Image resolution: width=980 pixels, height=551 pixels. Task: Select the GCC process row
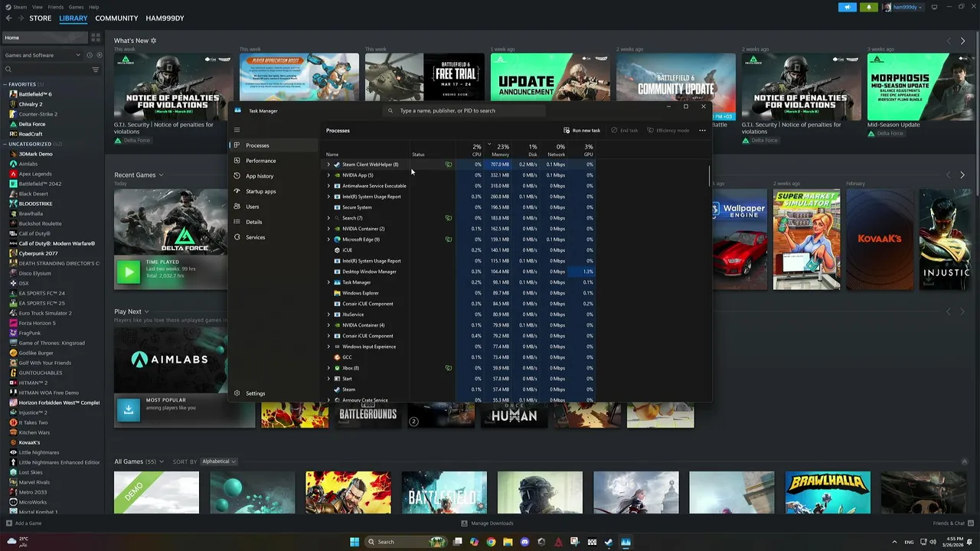pyautogui.click(x=459, y=357)
